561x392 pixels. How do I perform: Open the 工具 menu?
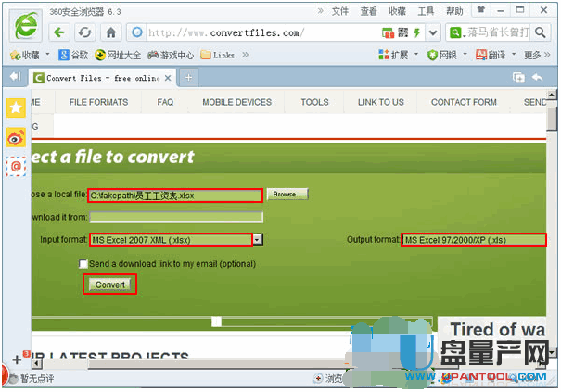tap(426, 11)
